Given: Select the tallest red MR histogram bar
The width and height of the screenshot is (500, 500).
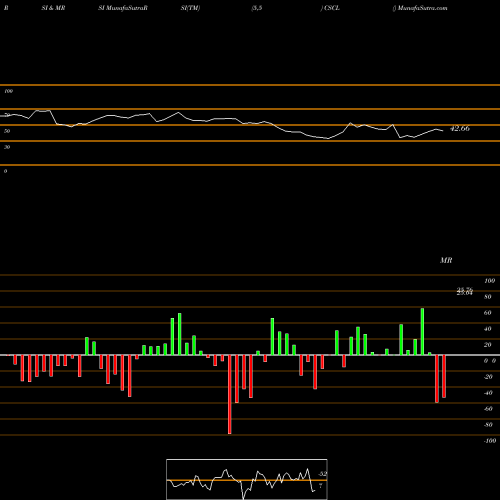Looking at the screenshot, I should click(229, 394).
